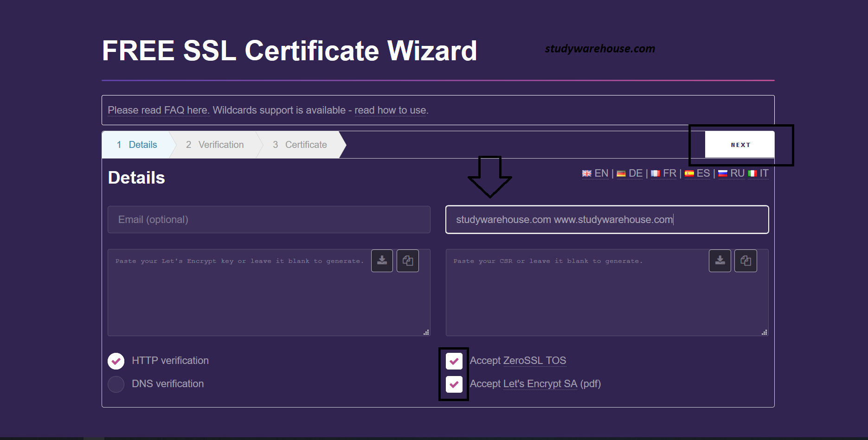The height and width of the screenshot is (440, 868).
Task: Switch language to FR with French flag
Action: pos(664,173)
